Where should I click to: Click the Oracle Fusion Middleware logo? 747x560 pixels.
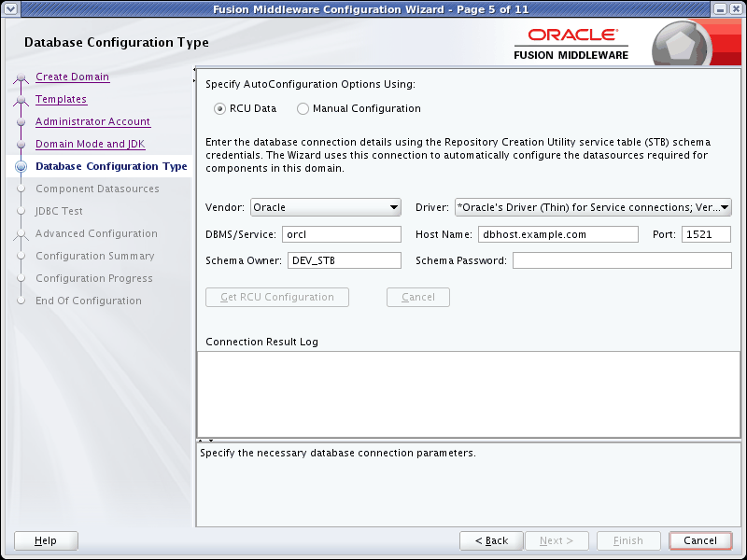tap(571, 44)
